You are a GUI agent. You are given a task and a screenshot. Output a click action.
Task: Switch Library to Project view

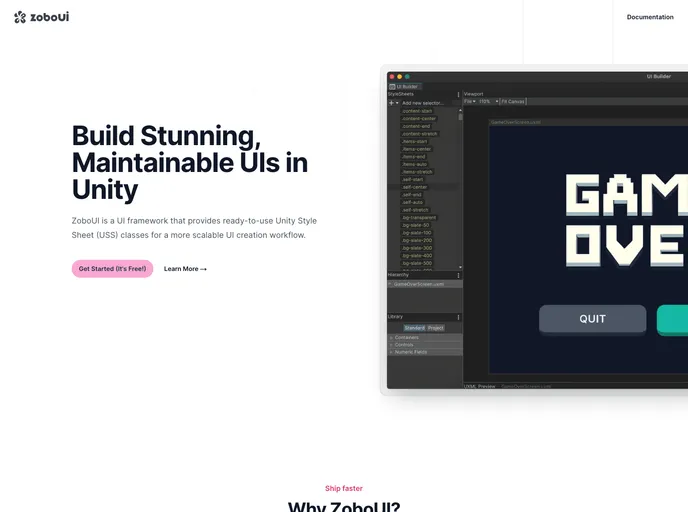tap(436, 328)
